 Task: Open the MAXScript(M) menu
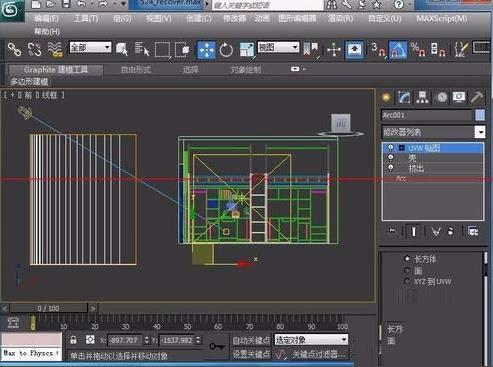pyautogui.click(x=442, y=19)
